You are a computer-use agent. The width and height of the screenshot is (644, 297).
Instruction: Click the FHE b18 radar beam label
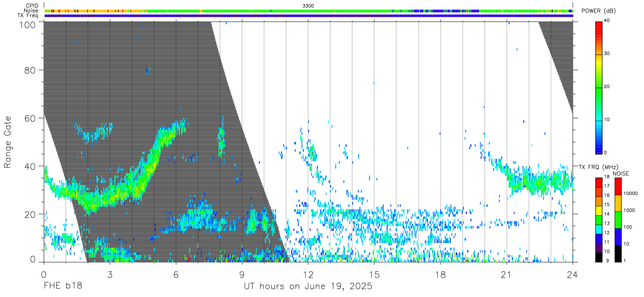(x=62, y=287)
